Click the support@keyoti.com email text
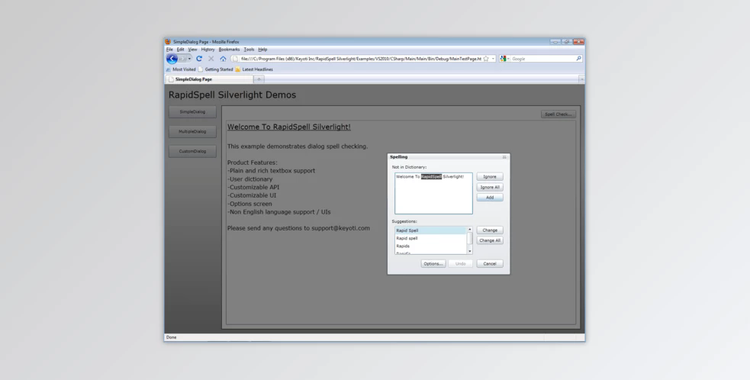Image resolution: width=750 pixels, height=380 pixels. pyautogui.click(x=341, y=228)
